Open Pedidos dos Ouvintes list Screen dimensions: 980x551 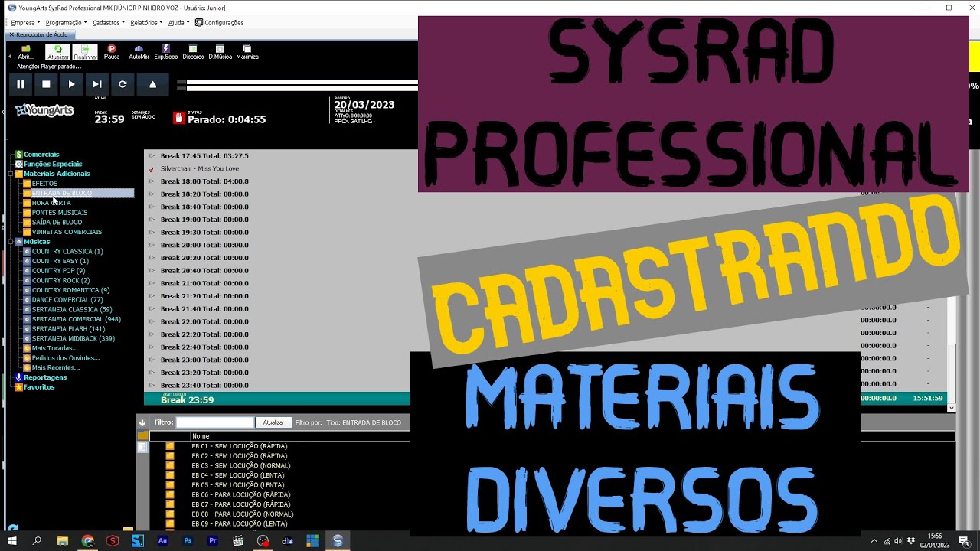(66, 358)
